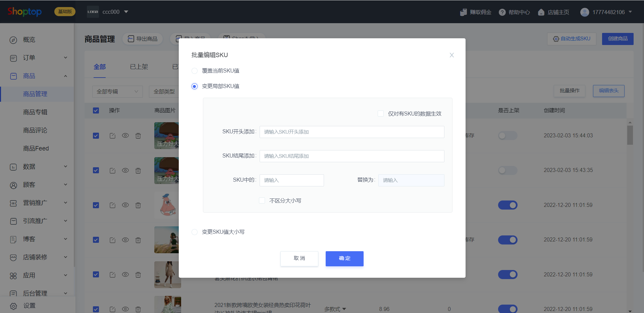The height and width of the screenshot is (313, 644).
Task: Select the 覆盖当前SKU值 radio option
Action: click(x=195, y=71)
